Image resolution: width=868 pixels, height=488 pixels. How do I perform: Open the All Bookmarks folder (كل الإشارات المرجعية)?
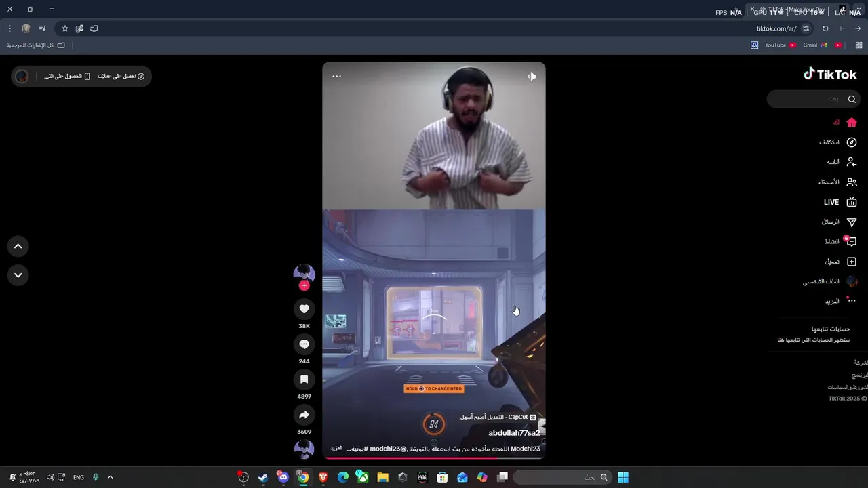[36, 45]
